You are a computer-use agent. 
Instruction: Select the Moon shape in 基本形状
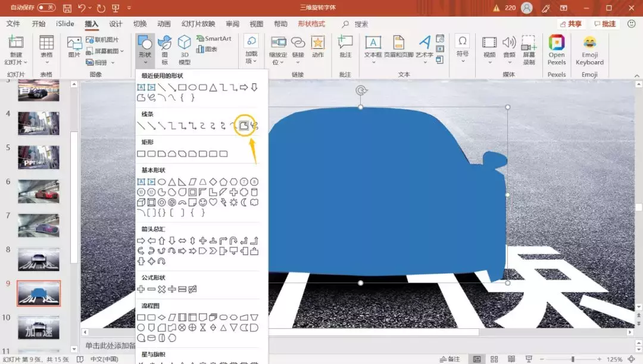(x=244, y=202)
